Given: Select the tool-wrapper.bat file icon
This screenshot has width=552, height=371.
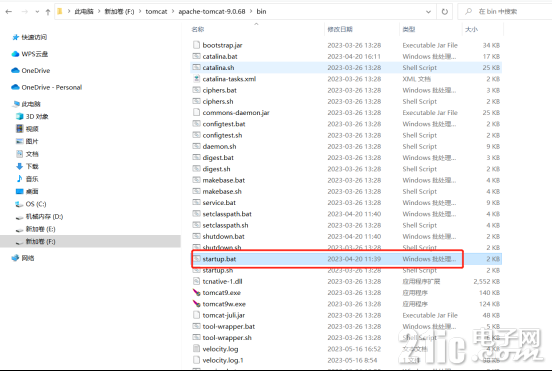Looking at the screenshot, I should (x=196, y=326).
